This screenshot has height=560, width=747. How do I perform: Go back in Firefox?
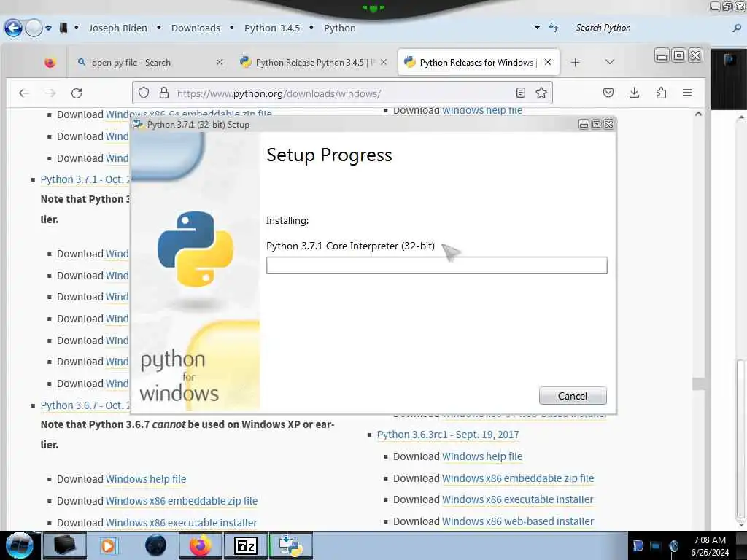click(24, 93)
